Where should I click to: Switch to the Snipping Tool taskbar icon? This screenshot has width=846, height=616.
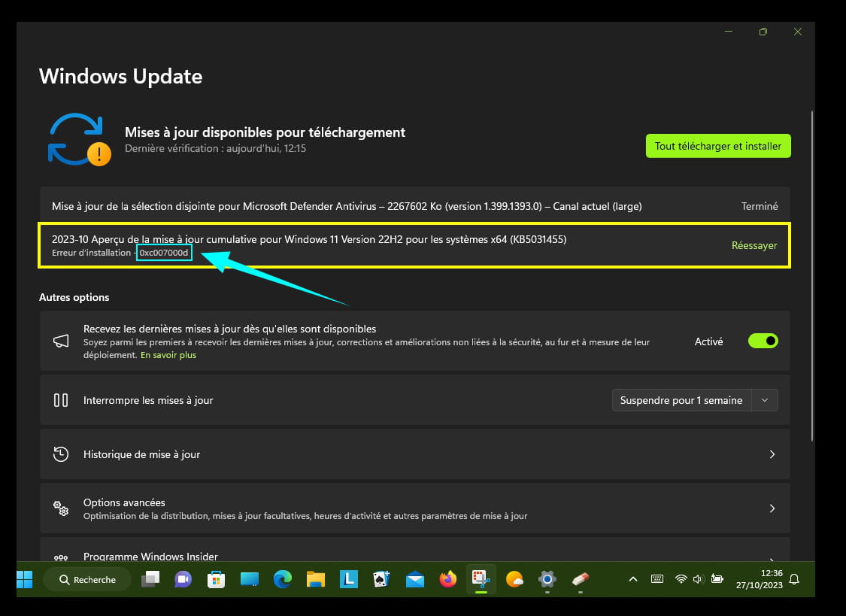click(481, 579)
